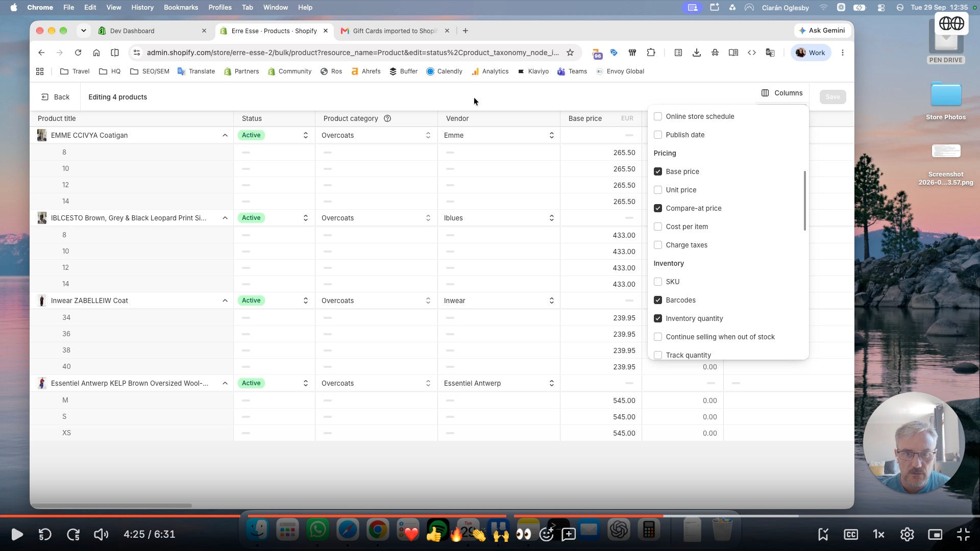
Task: Open the Product category help icon
Action: 387,118
